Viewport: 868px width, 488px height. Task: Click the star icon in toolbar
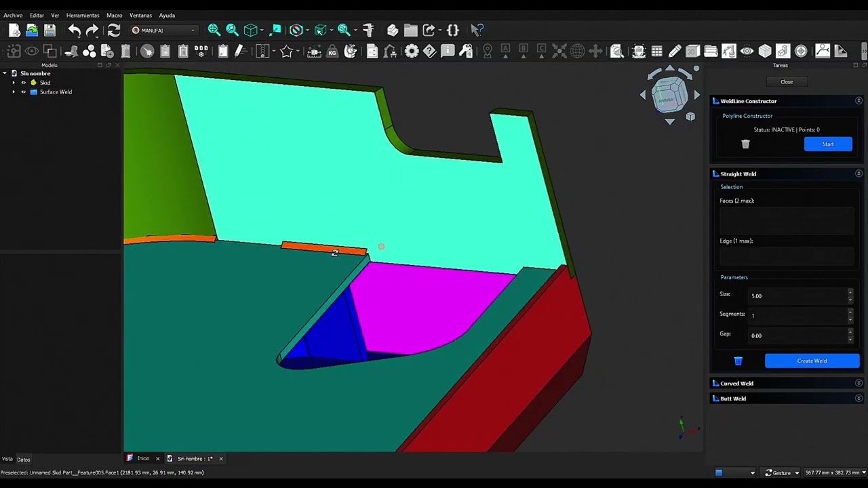[x=286, y=51]
